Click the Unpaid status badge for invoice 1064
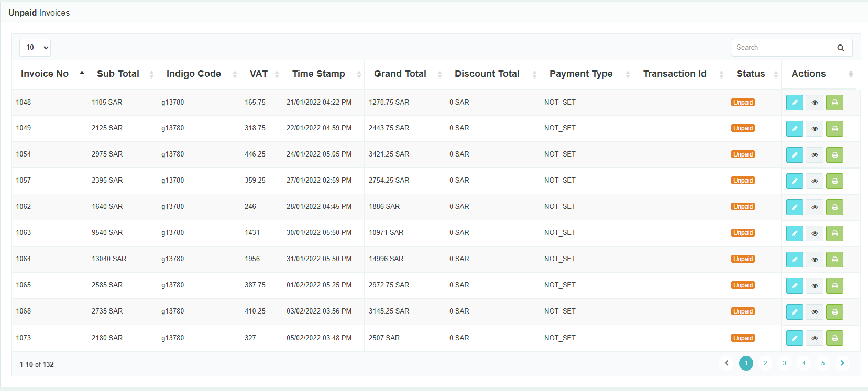Screen dimensions: 868x391 click(743, 259)
